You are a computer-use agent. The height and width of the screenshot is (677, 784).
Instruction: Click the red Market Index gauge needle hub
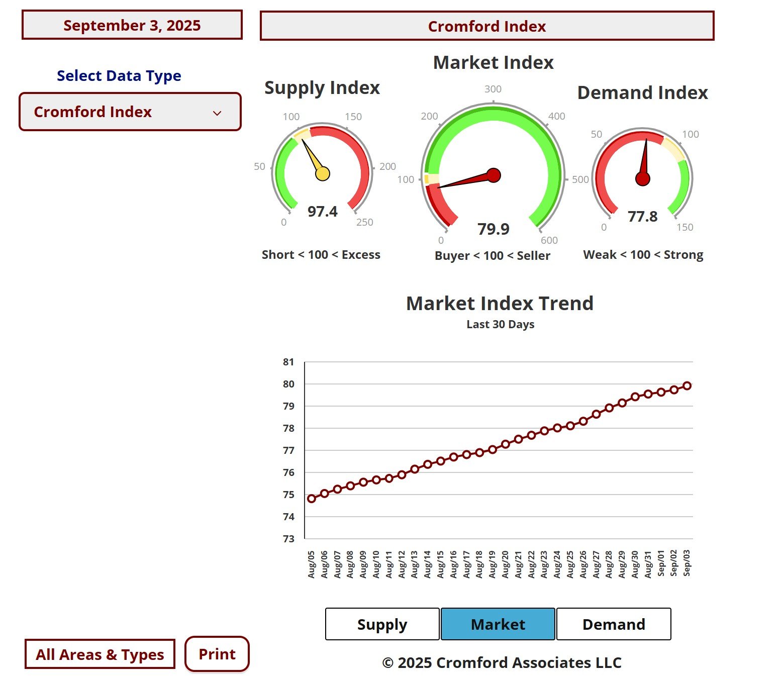494,175
